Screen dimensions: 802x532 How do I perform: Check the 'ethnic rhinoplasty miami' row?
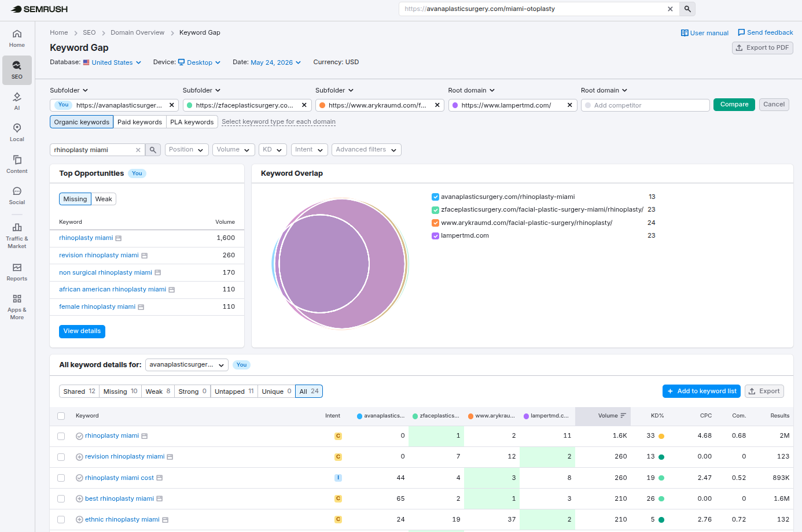point(61,519)
